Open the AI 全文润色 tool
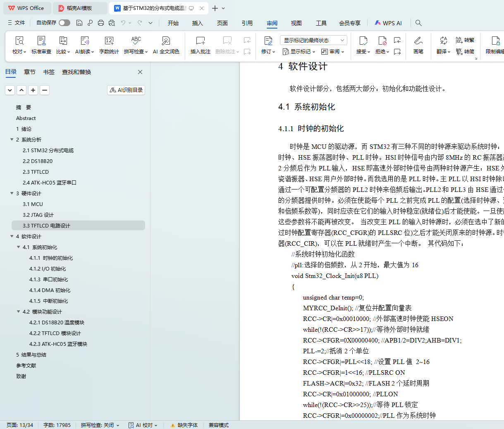Screen dimensions: 504x429 [x=166, y=41]
